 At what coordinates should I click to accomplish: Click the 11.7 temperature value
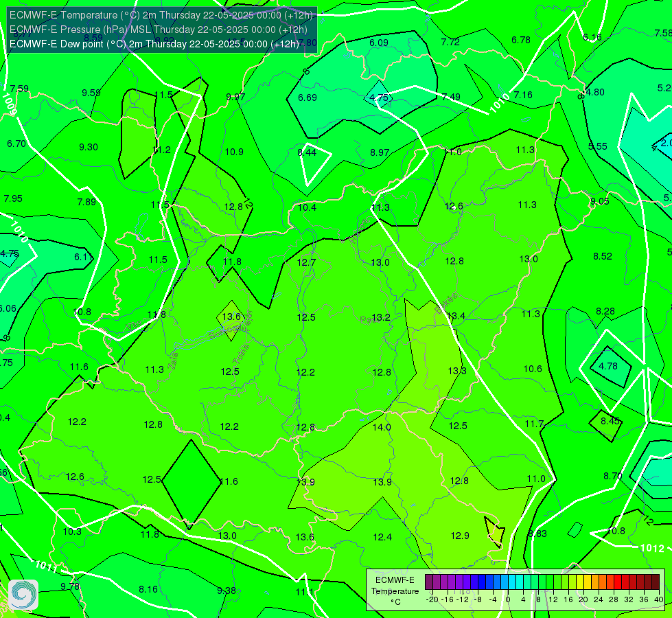pos(535,424)
